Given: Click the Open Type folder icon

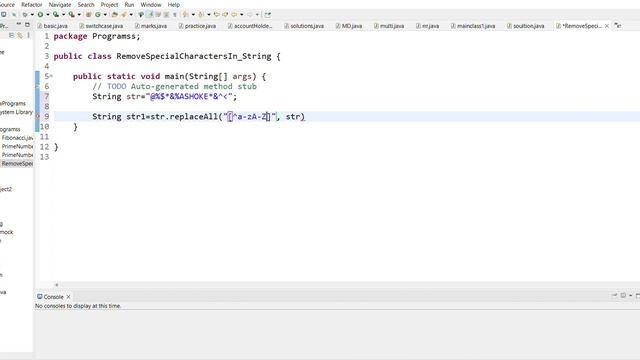Looking at the screenshot, I should pyautogui.click(x=114, y=15).
